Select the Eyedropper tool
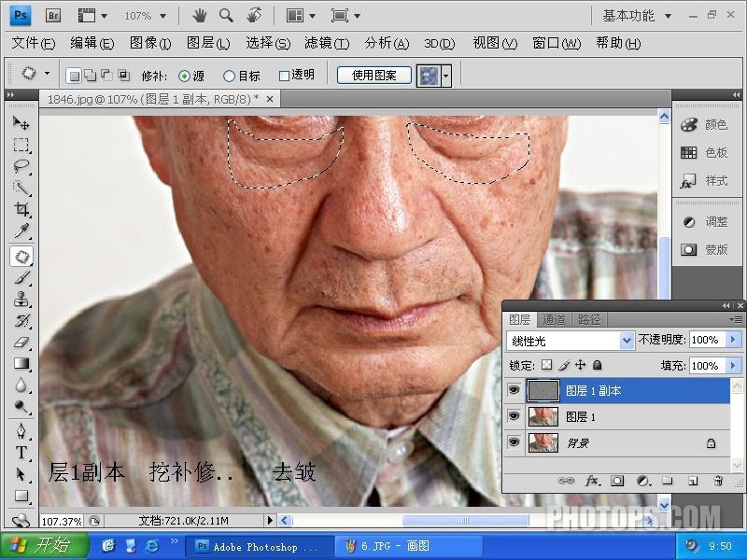 tap(21, 231)
